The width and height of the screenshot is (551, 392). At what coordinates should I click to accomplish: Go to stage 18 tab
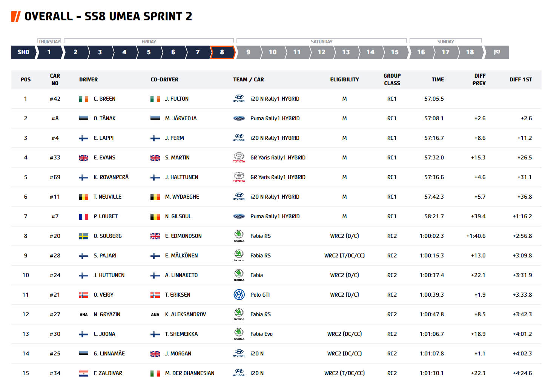coord(470,52)
